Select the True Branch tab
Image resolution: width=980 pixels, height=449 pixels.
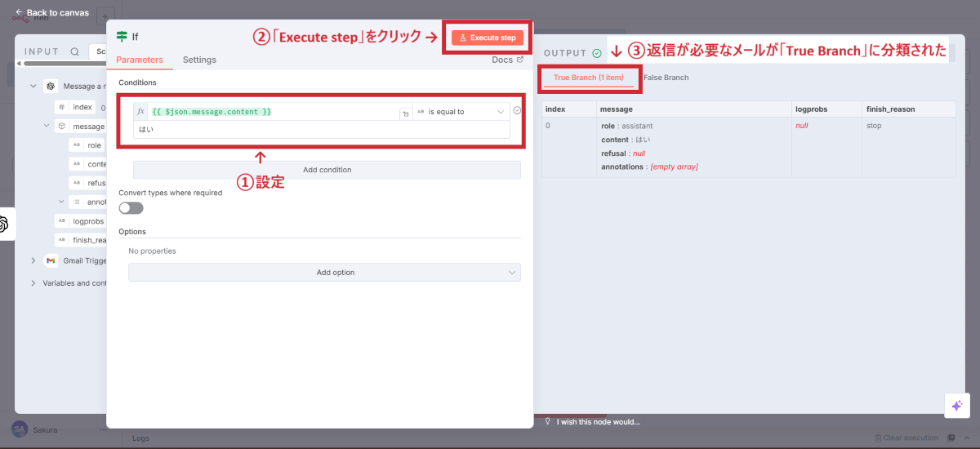point(588,78)
